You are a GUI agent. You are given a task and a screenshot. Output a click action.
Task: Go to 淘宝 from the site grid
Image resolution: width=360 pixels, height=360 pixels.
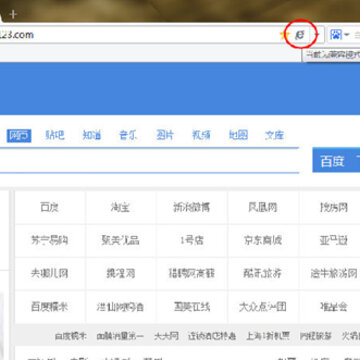coord(120,207)
